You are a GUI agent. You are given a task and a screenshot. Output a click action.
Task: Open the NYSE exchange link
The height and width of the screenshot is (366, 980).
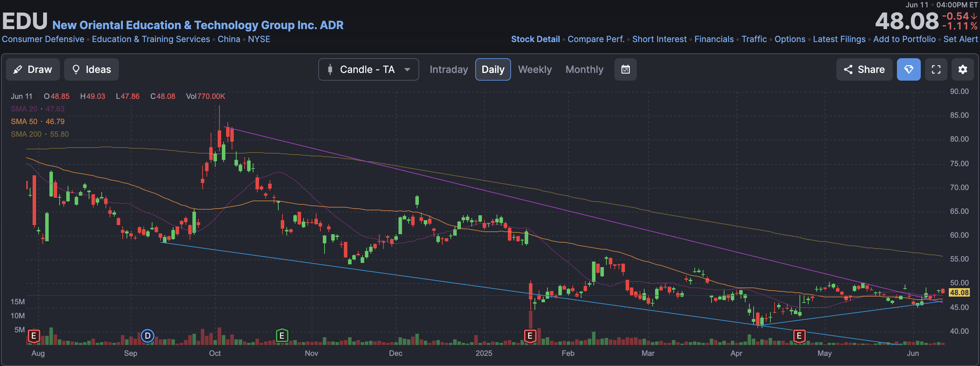tap(259, 39)
